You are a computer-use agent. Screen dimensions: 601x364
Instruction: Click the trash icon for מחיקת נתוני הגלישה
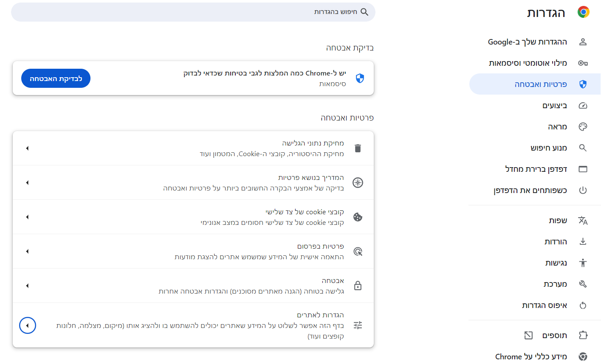click(x=358, y=148)
